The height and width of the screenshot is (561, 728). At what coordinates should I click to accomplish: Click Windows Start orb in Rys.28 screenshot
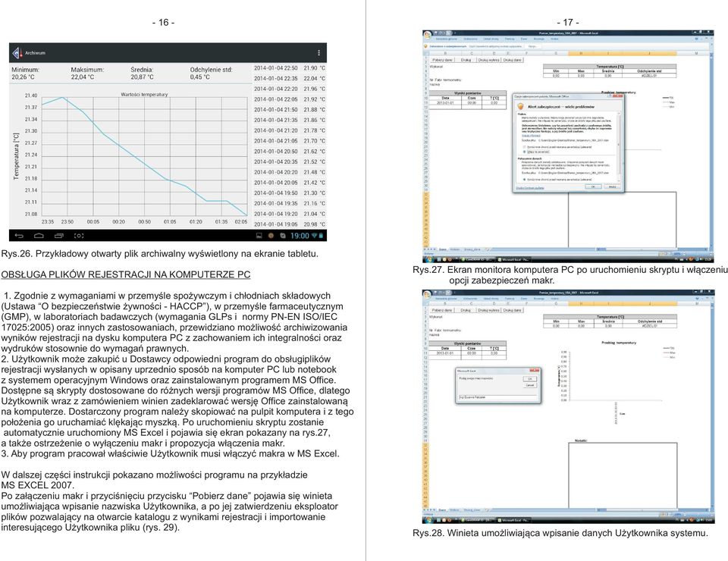pos(429,520)
